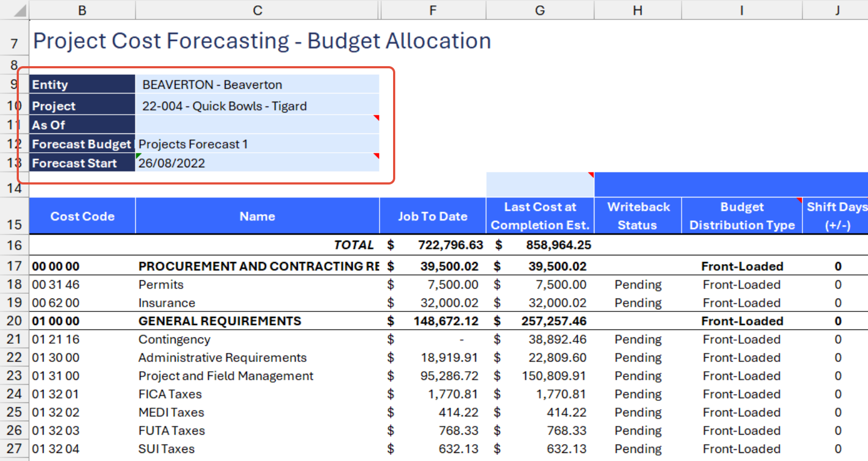Select column G header
This screenshot has height=461, width=868.
coord(540,10)
